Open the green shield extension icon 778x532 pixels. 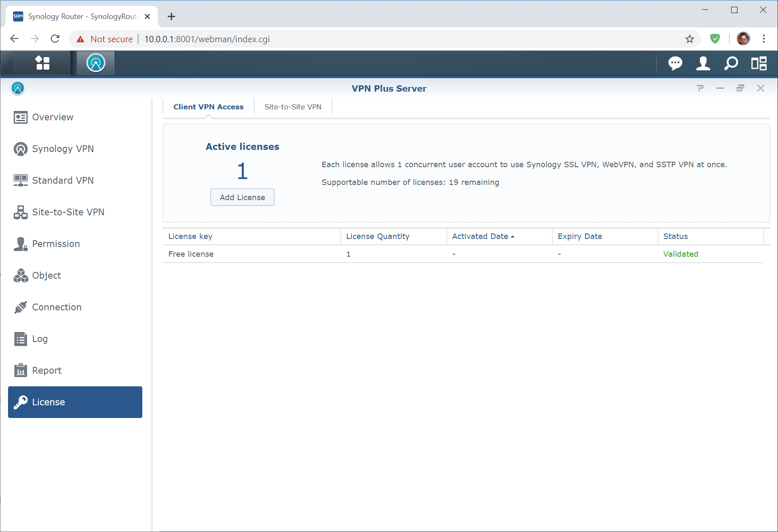[715, 39]
